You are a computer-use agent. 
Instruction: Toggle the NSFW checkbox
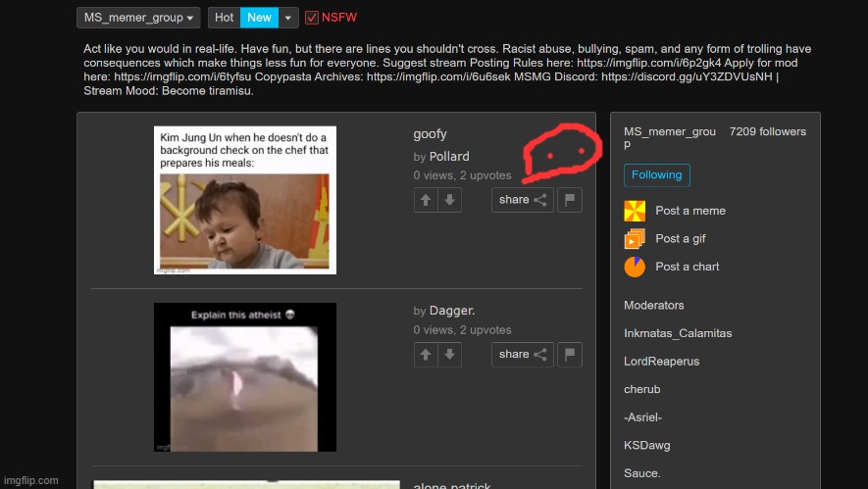coord(312,18)
